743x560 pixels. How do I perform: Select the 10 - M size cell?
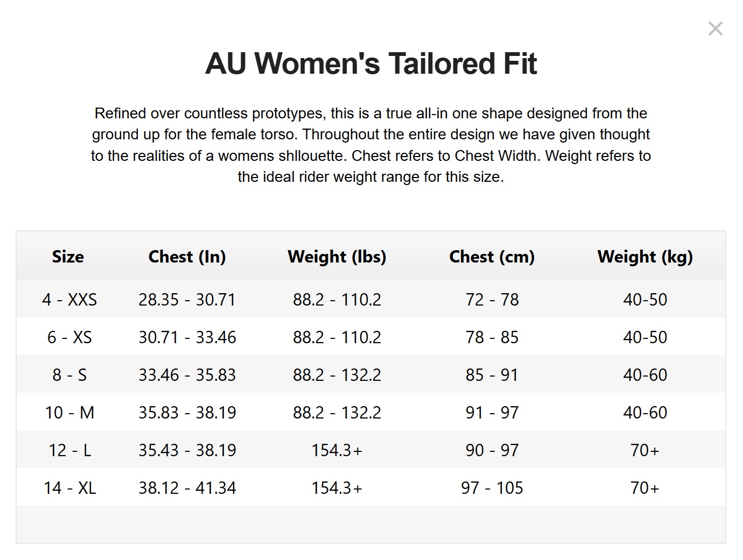(x=69, y=413)
